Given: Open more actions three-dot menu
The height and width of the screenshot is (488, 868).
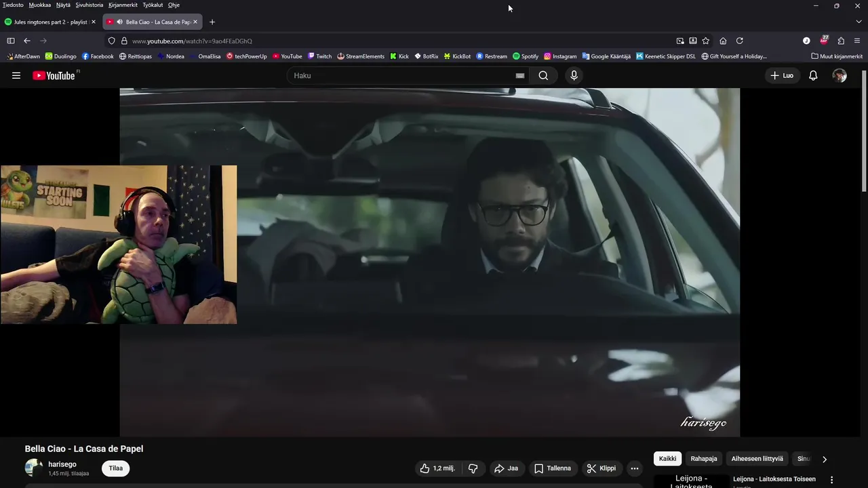Looking at the screenshot, I should (634, 468).
